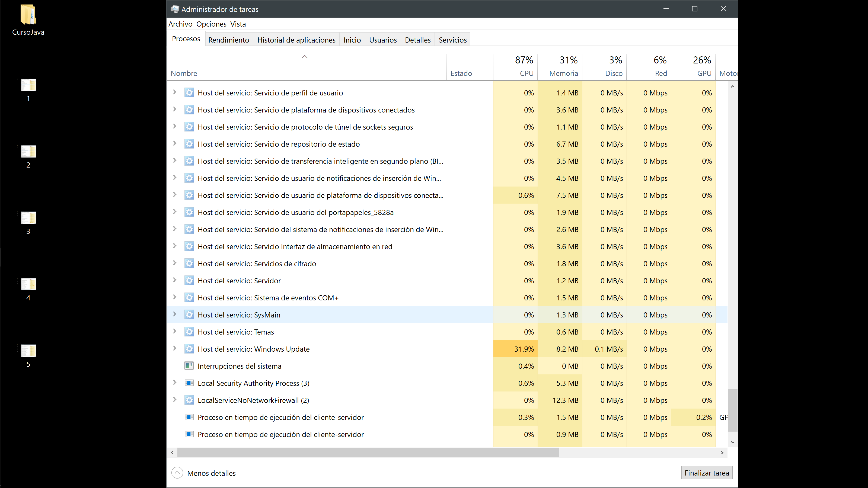
Task: Expand the Host del servicio: Windows Update row
Action: coord(174,348)
